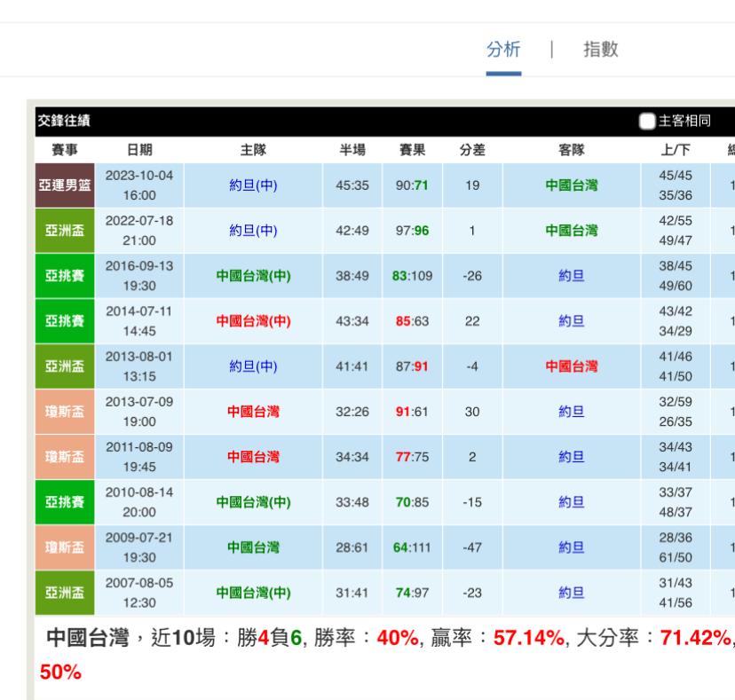Open 約旦(中) home team in 2023-10-04 row
This screenshot has width=735, height=700.
[x=253, y=185]
